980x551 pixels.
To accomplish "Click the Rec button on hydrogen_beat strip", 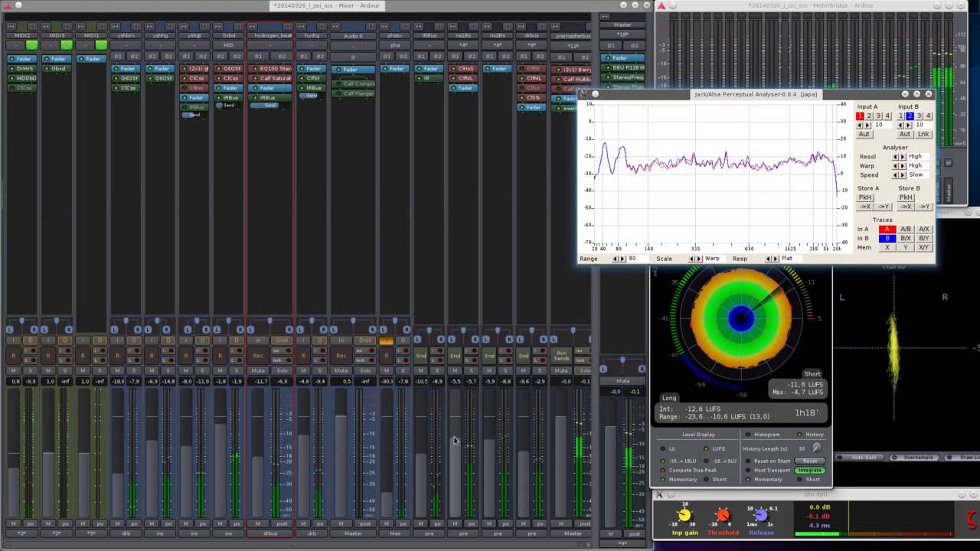I will 258,356.
